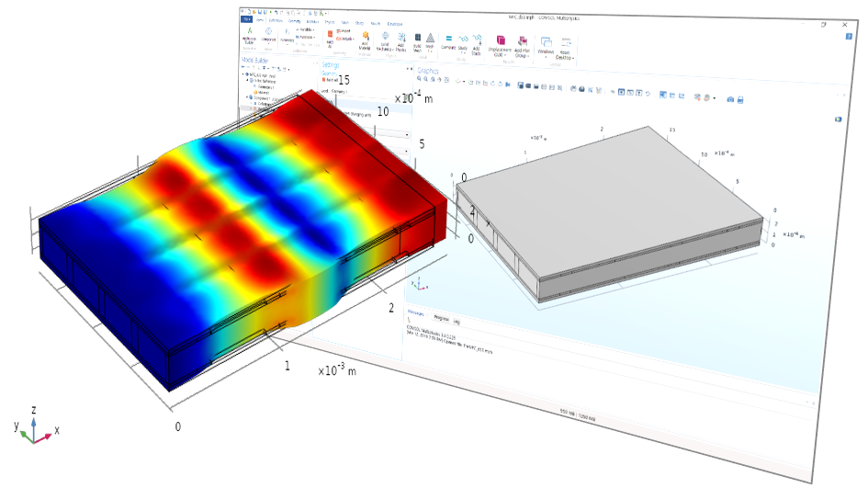Open the File menu tab
Screen dimensions: 868x488
[246, 18]
